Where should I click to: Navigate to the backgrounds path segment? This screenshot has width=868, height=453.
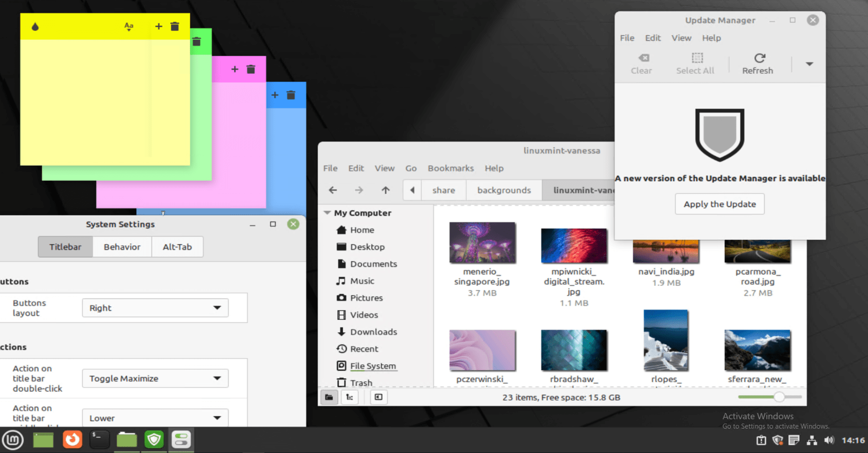point(504,190)
